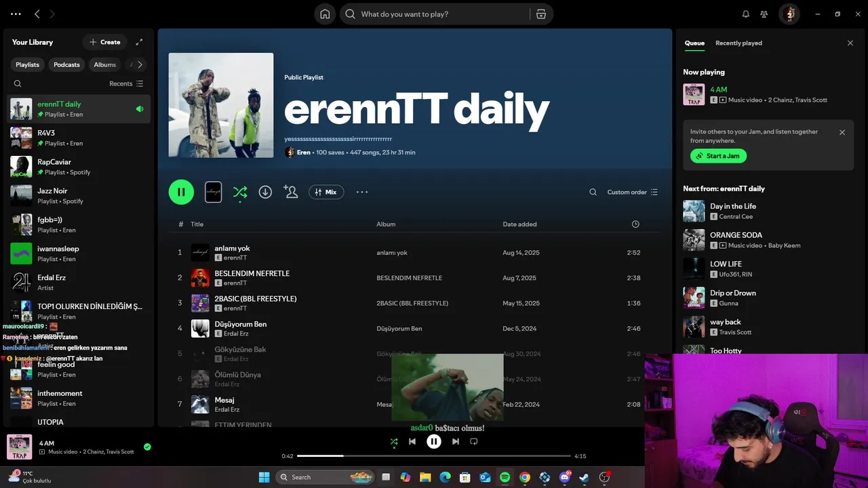Open Friend Activity icon

764,14
